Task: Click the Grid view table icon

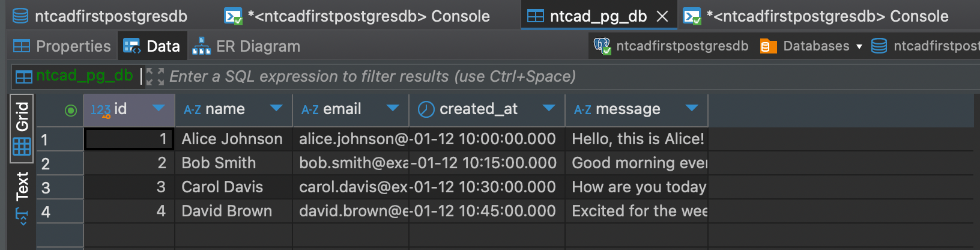Action: (x=22, y=147)
